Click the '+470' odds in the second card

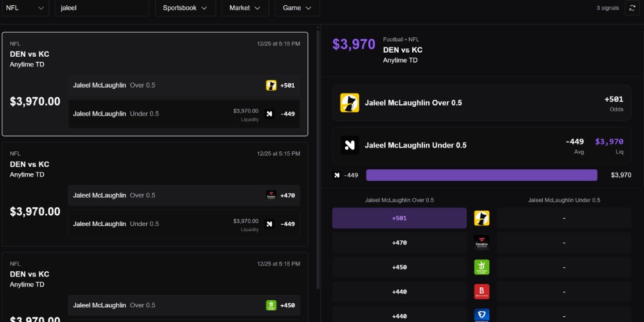[287, 196]
